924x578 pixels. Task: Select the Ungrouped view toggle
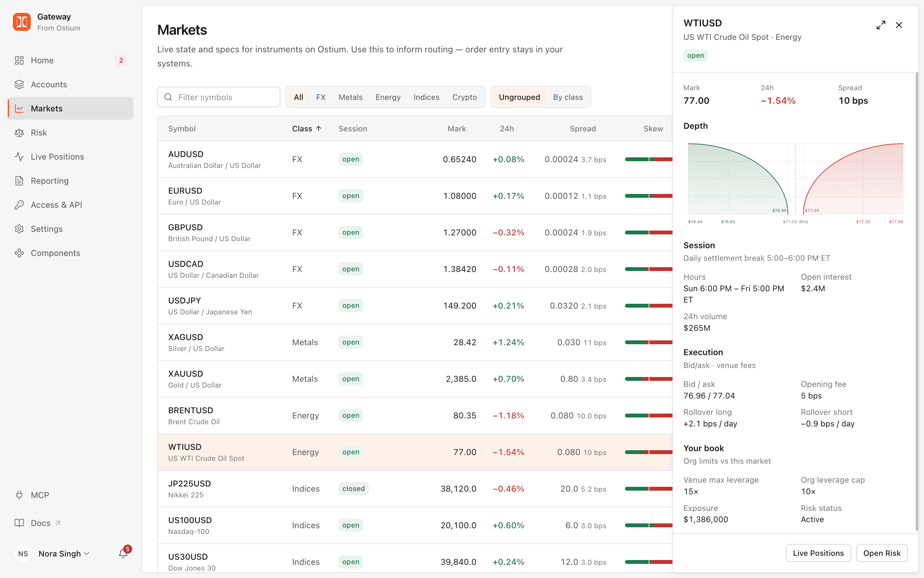click(x=519, y=97)
